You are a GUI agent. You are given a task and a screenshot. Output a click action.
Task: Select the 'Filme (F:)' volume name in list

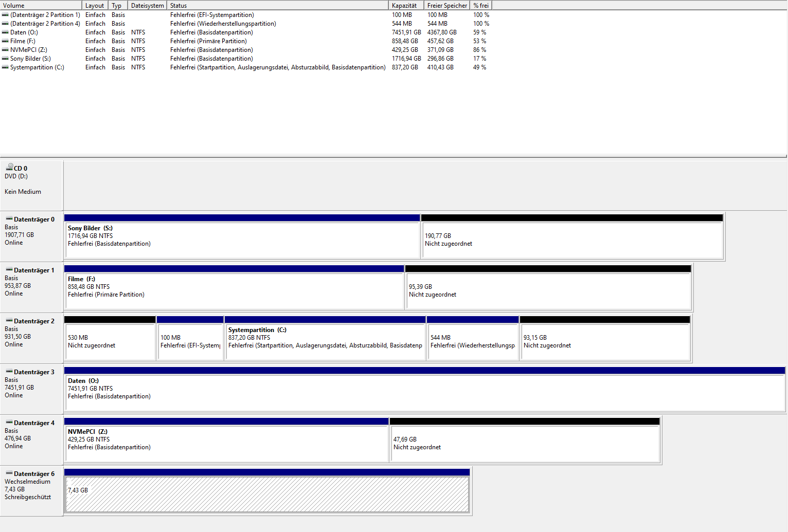point(23,41)
